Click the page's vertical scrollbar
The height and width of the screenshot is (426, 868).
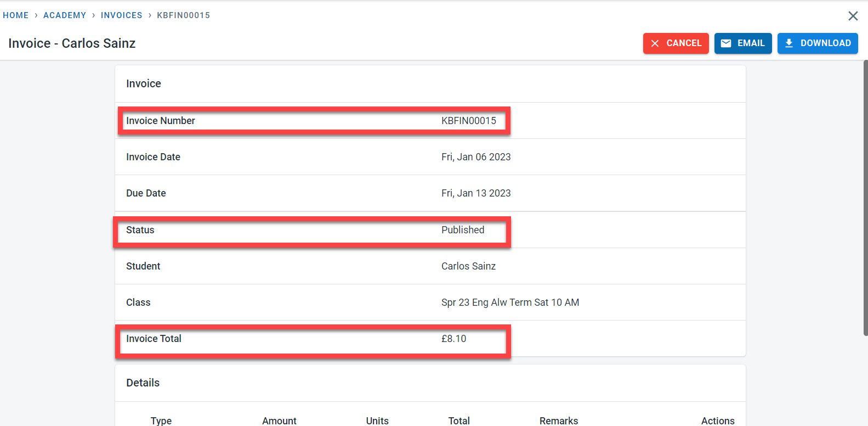pyautogui.click(x=865, y=198)
